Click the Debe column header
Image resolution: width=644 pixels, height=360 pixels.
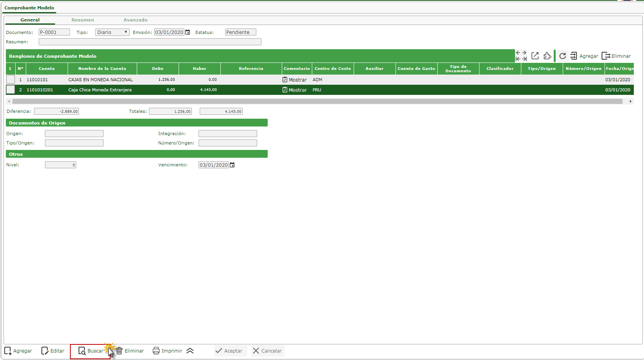pos(158,69)
